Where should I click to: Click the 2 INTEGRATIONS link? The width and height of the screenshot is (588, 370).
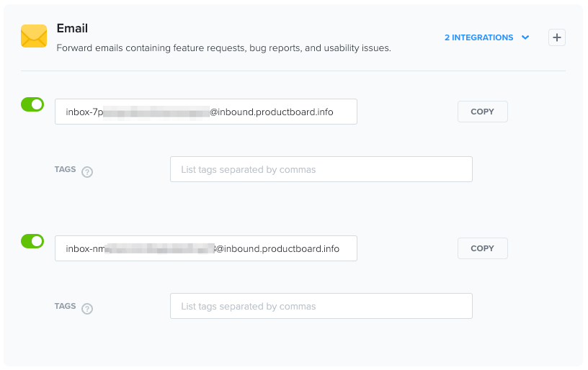479,37
